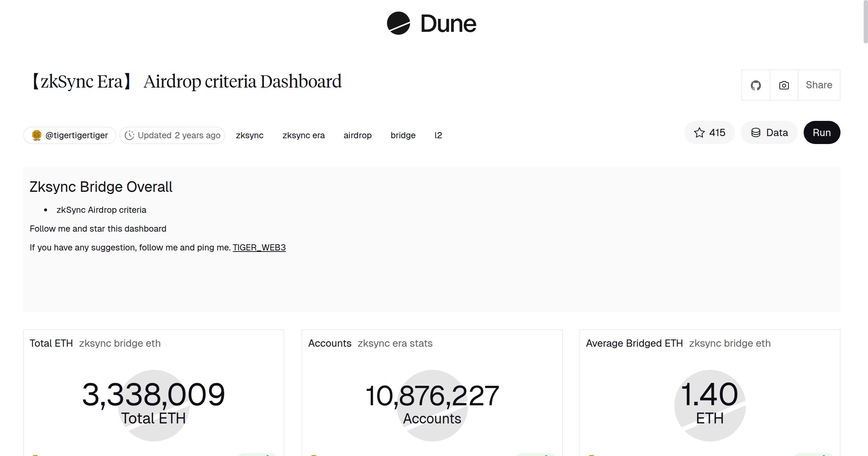Open the GitHub icon in the header
Screen dimensions: 868x456
756,85
